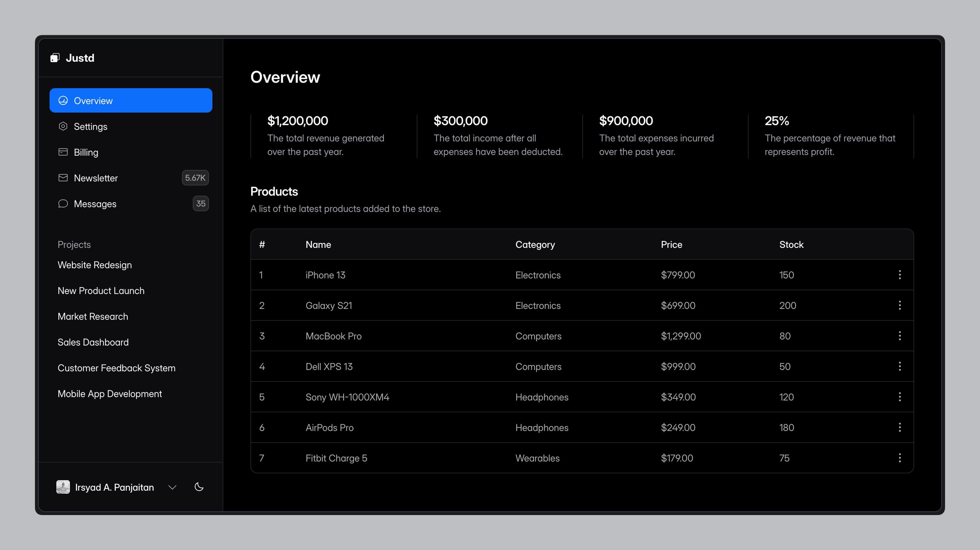Click the Justd logo icon

tap(55, 58)
